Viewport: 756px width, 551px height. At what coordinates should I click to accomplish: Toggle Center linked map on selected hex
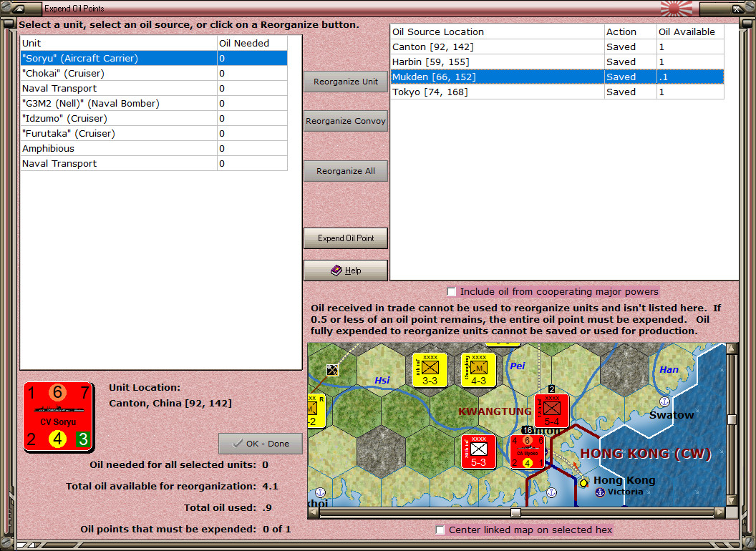pyautogui.click(x=441, y=530)
